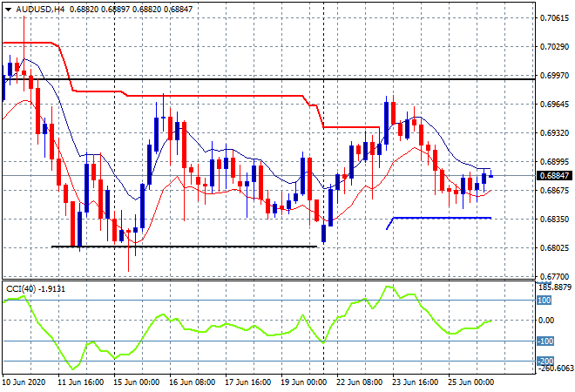
Task: Click the 0.69645 price scale label
Action: point(554,105)
